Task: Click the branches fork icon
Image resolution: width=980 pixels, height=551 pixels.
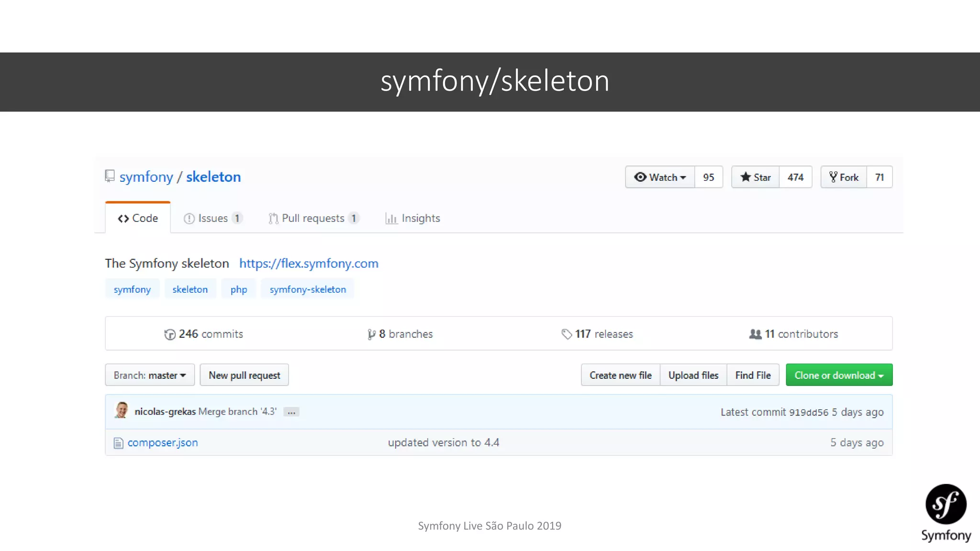Action: 371,334
